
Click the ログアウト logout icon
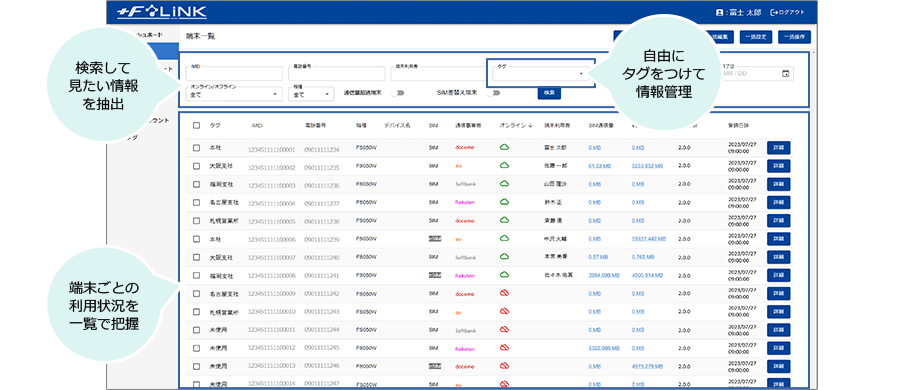tap(774, 12)
